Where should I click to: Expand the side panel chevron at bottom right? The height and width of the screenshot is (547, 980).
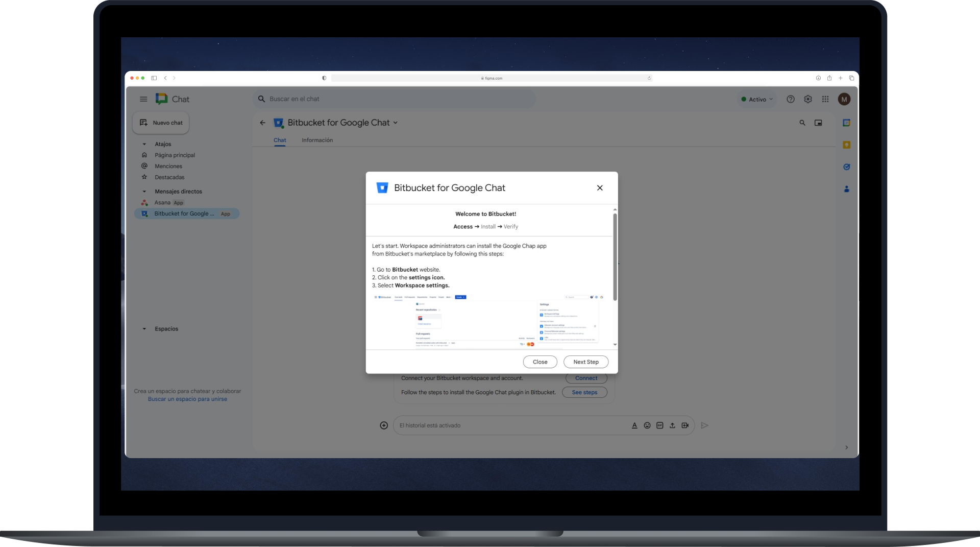tap(846, 447)
